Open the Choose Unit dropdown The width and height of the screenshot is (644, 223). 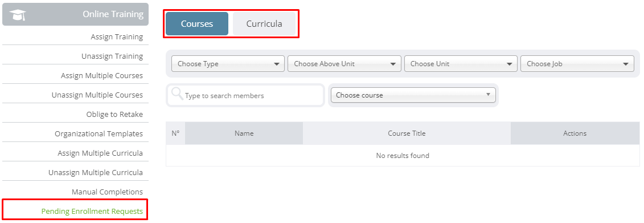pos(461,64)
